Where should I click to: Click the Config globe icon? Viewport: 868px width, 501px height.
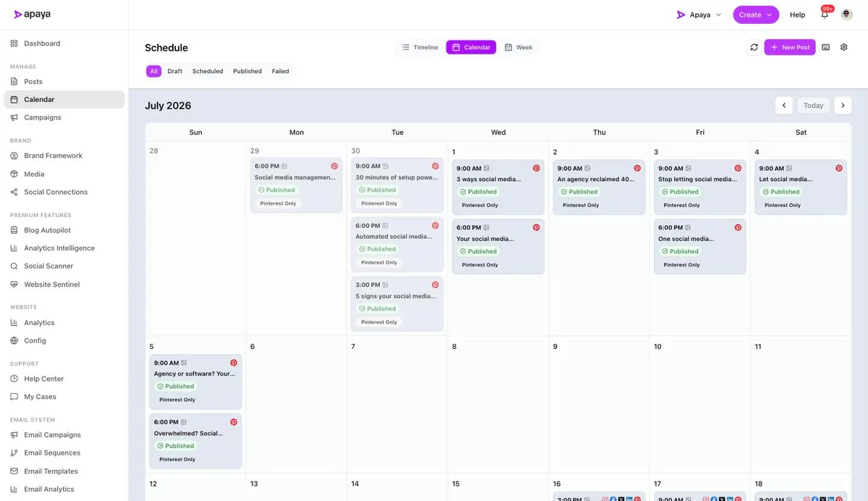pyautogui.click(x=14, y=340)
